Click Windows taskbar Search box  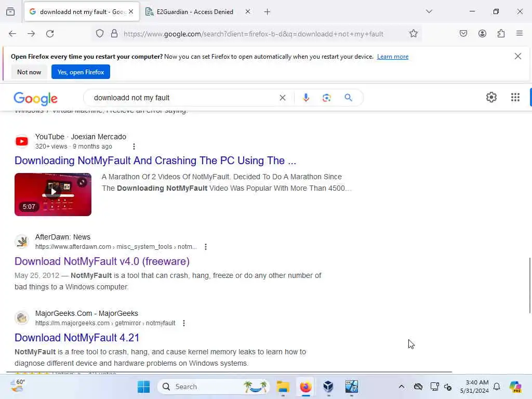213,387
